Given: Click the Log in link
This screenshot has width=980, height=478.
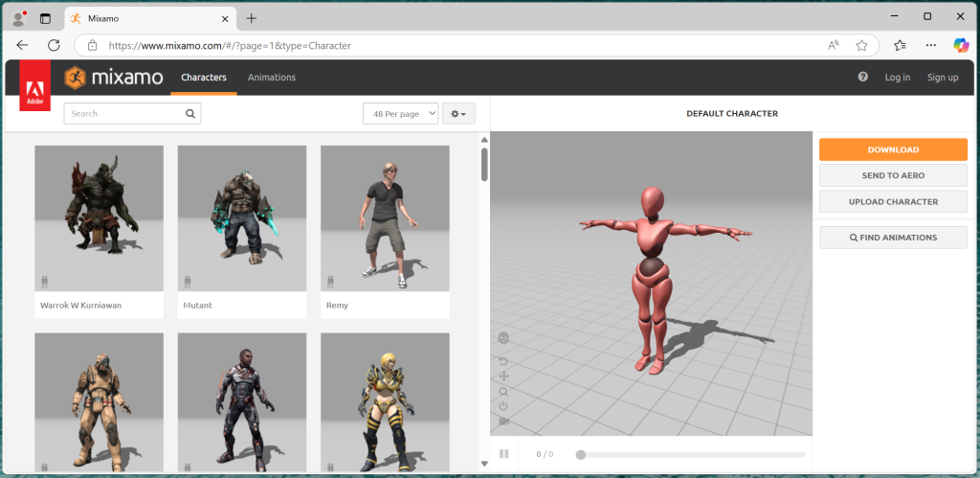Looking at the screenshot, I should [898, 78].
